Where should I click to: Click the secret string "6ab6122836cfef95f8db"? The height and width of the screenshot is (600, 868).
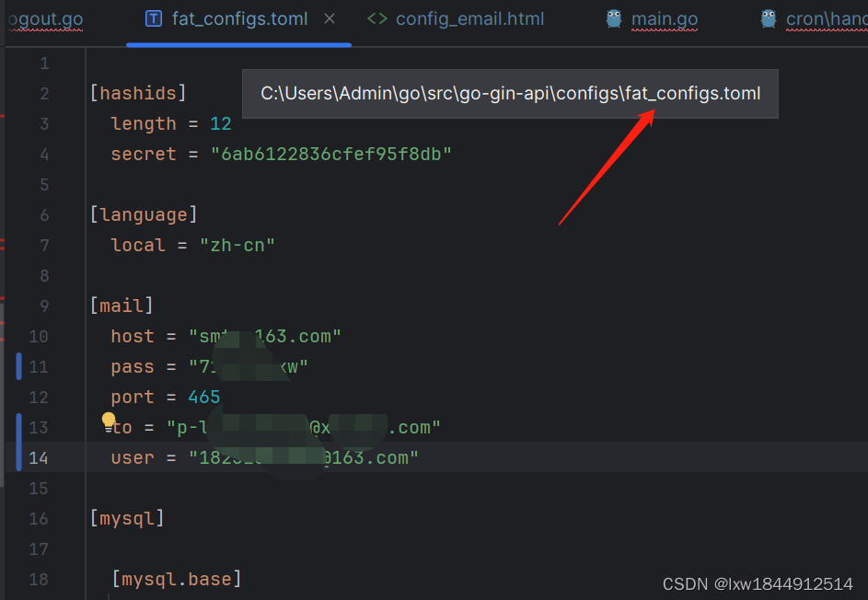[331, 154]
